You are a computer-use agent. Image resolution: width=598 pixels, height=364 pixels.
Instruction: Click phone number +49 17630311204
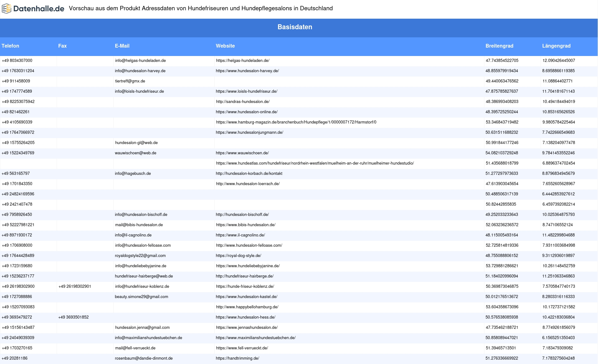click(x=18, y=71)
